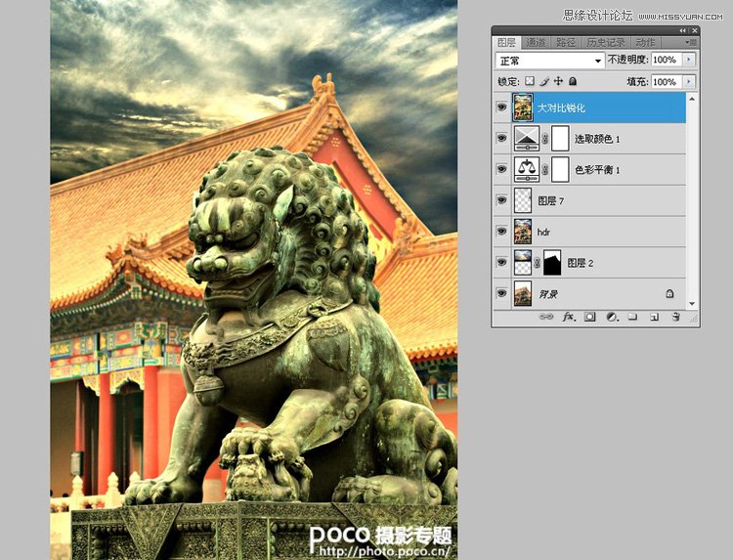Select the 选取颜色 1 layer mask
Screen dimensions: 733x560
560,139
